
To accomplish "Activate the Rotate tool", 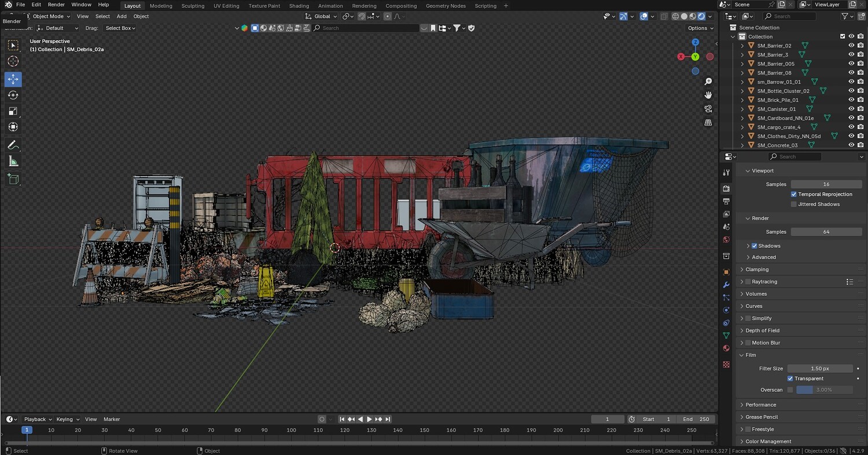I will (x=13, y=95).
